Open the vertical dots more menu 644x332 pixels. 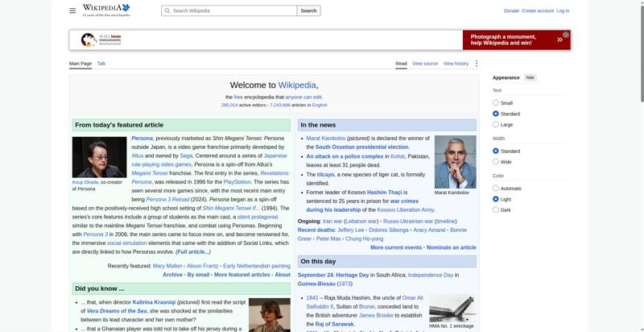pyautogui.click(x=477, y=64)
